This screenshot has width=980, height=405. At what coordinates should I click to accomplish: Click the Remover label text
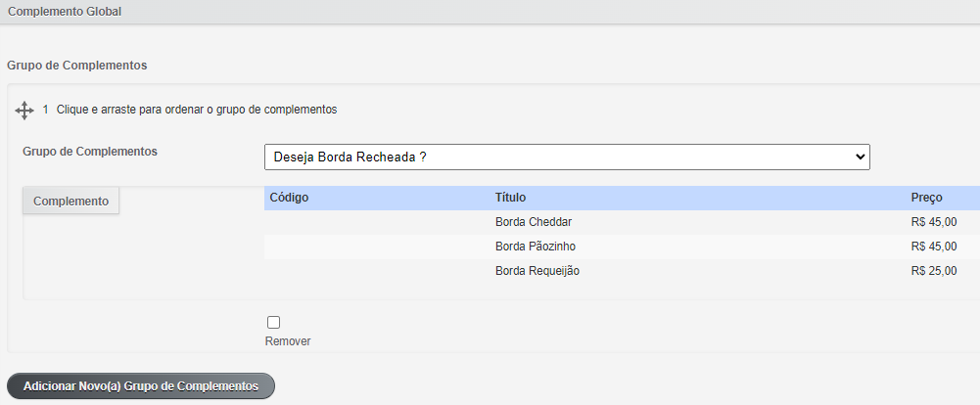288,341
